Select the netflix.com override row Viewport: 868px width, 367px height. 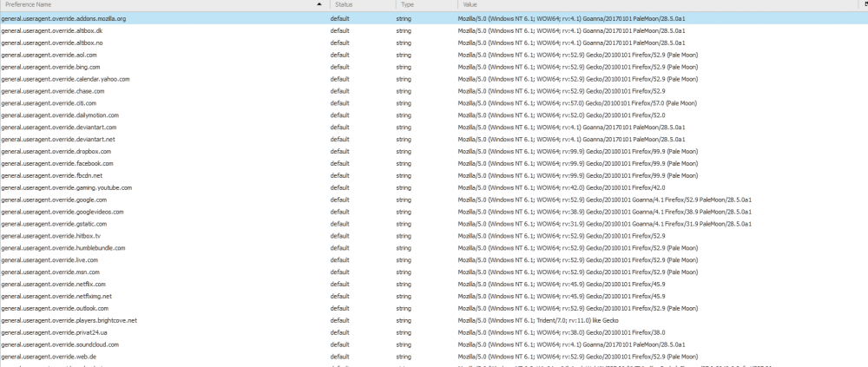[x=54, y=284]
